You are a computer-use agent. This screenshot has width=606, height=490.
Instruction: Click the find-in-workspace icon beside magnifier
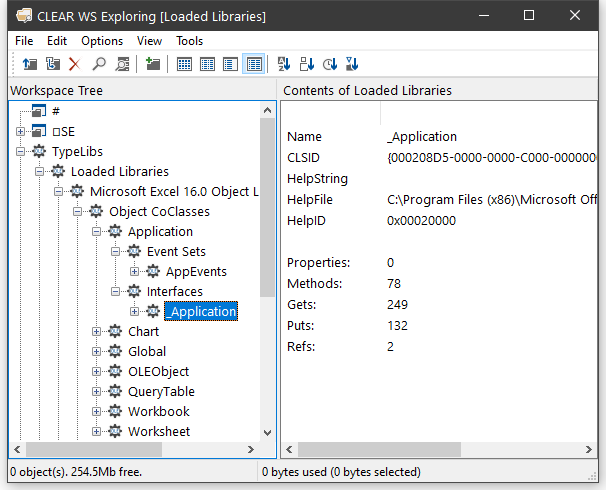[122, 64]
